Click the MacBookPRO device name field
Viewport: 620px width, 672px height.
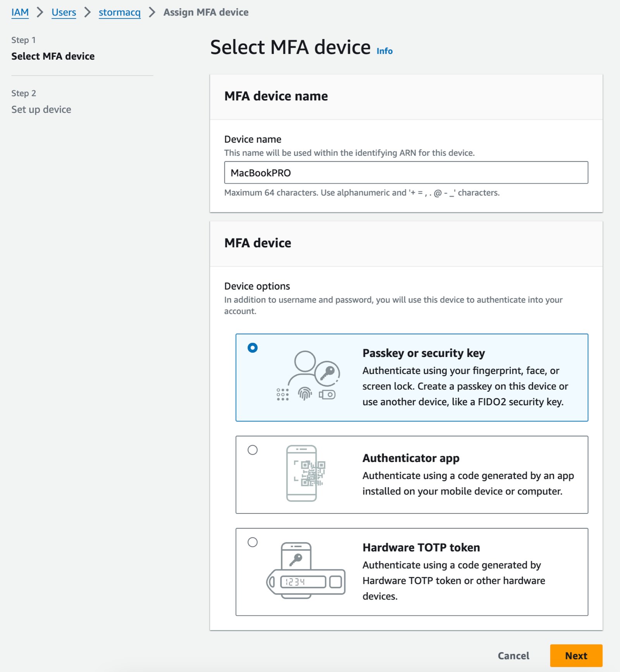coord(406,172)
